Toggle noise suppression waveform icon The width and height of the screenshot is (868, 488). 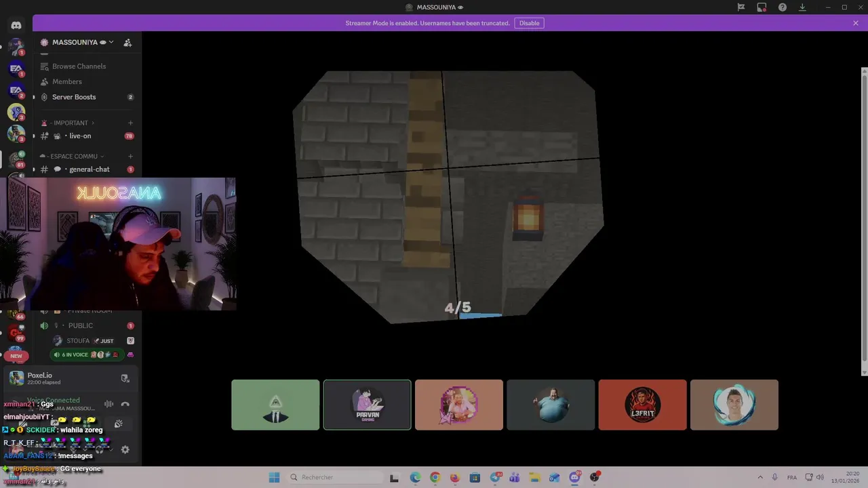point(108,404)
